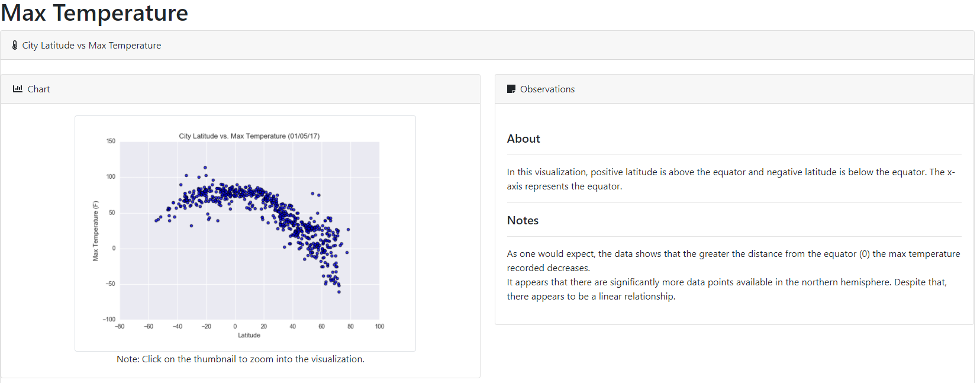Image resolution: width=980 pixels, height=383 pixels.
Task: Select the About section heading
Action: coord(524,139)
